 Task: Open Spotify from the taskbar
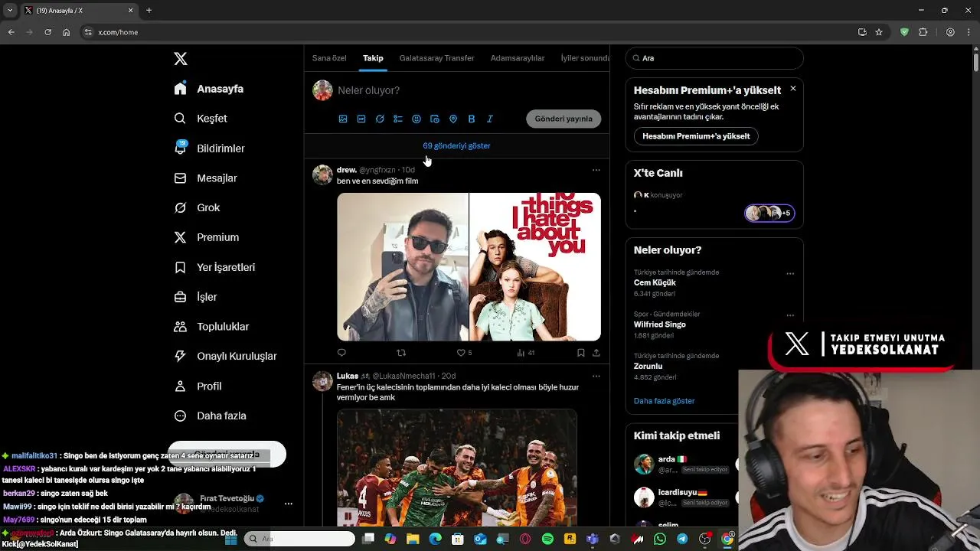point(547,540)
